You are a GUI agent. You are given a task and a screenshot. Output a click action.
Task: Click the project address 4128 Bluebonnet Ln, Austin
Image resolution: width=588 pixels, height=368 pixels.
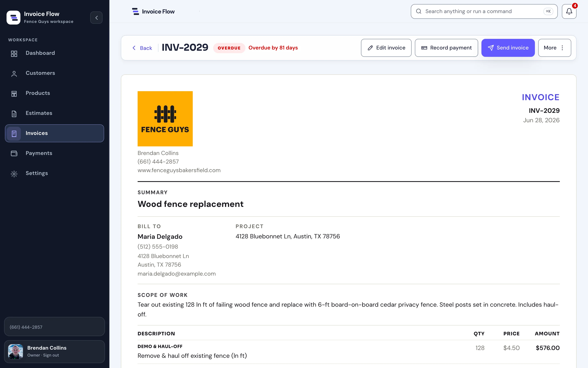[x=288, y=236]
